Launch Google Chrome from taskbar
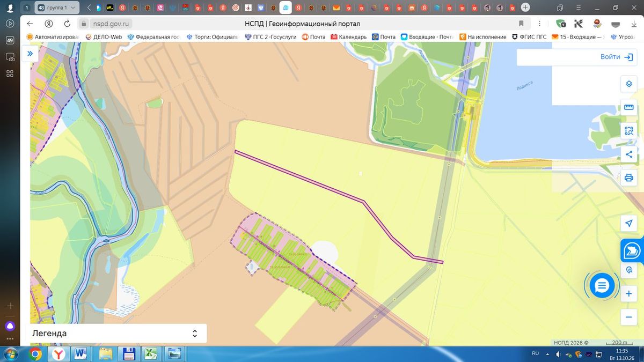This screenshot has height=362, width=644. point(35,354)
